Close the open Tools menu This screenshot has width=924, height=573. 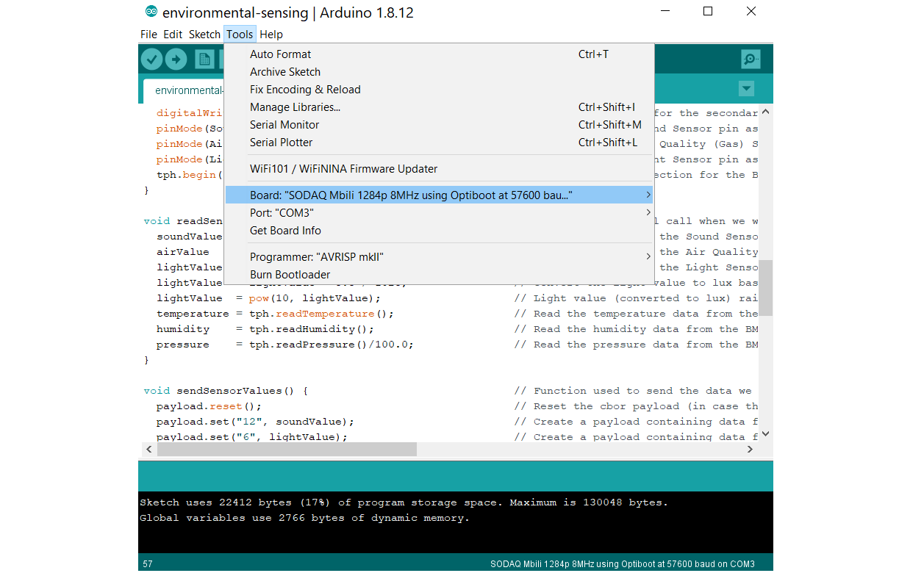coord(240,35)
